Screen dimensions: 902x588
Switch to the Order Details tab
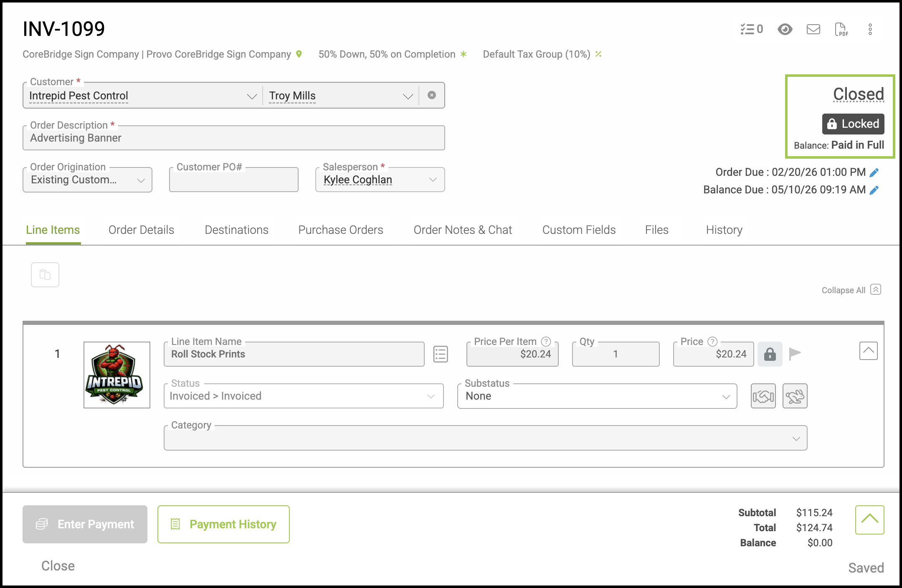coord(141,230)
